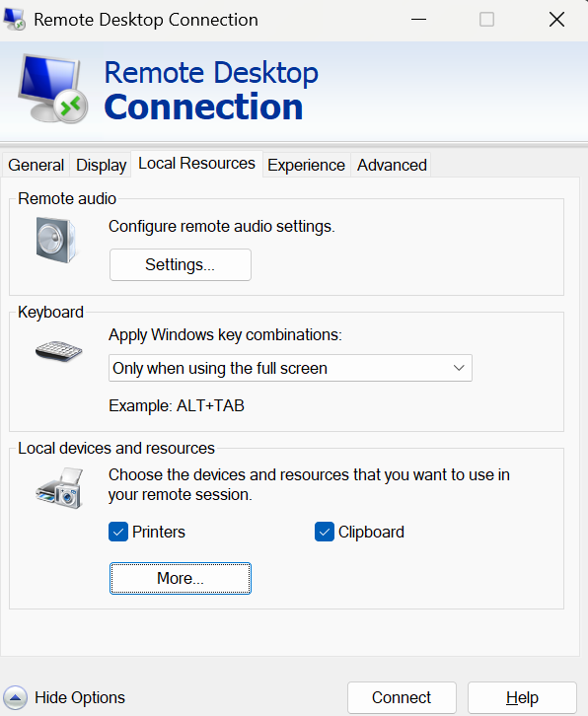Uncheck the Printers checkbox
The width and height of the screenshot is (588, 716).
click(118, 532)
